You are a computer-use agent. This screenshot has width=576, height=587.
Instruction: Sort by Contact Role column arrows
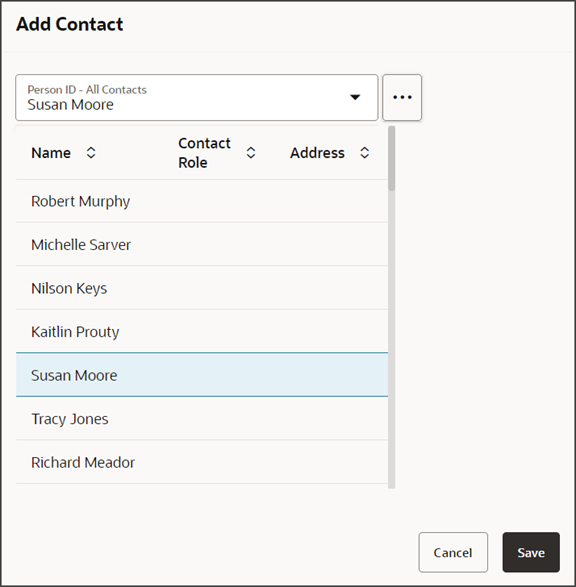[x=251, y=153]
